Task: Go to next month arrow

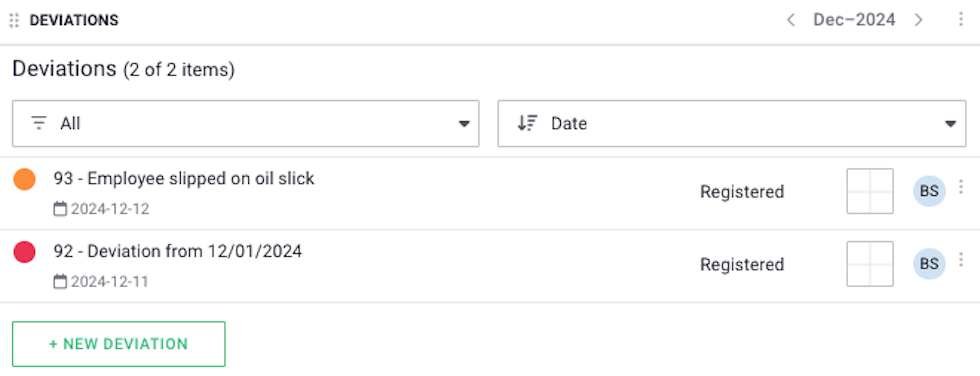Action: pos(918,20)
